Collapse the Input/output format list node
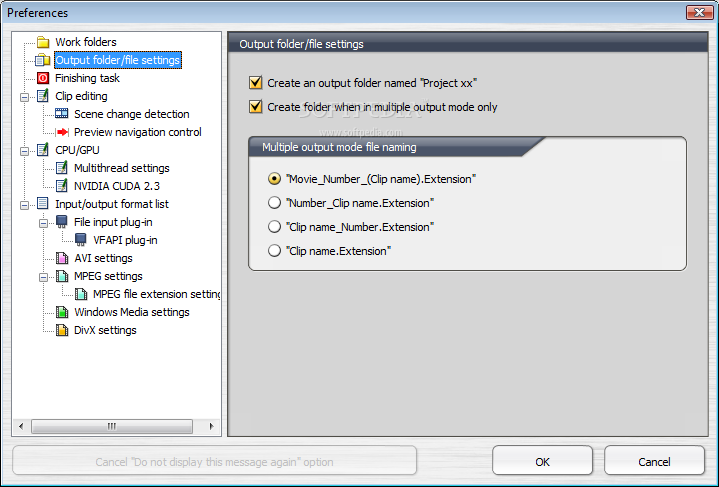Screen dimensions: 719x487 (24, 205)
